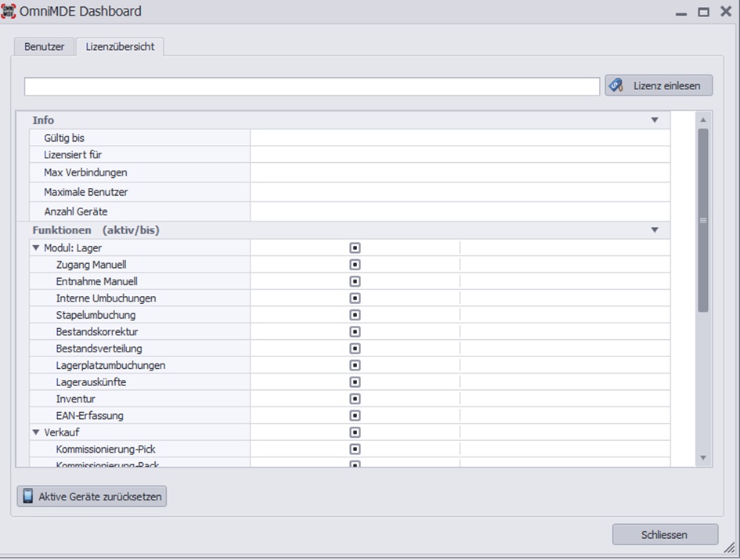Click the license key input field
Screen dimensions: 740x560
(312, 86)
